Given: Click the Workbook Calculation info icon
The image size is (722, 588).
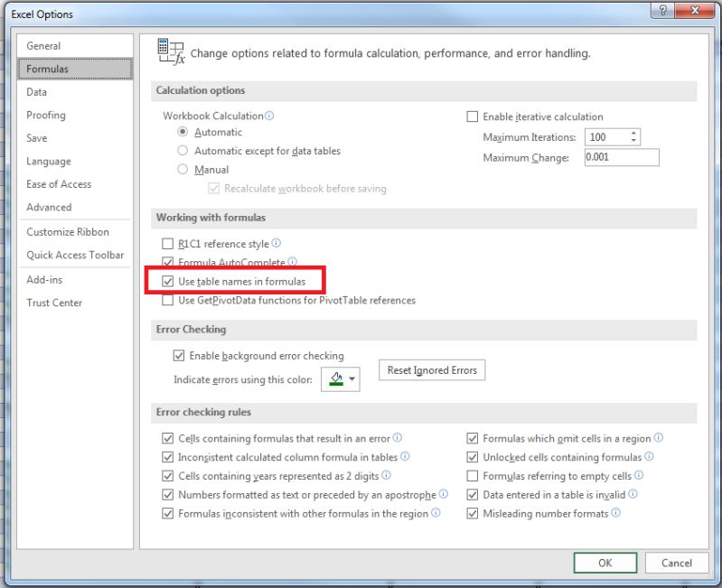Looking at the screenshot, I should tap(269, 116).
